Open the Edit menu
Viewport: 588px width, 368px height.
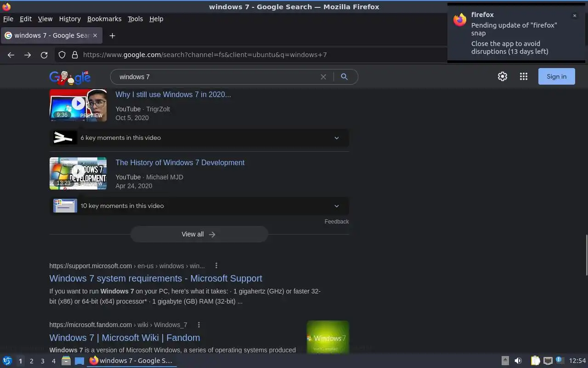coord(26,19)
